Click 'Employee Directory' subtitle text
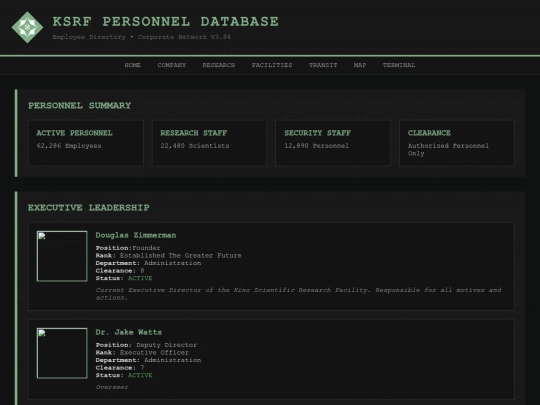 [x=89, y=37]
